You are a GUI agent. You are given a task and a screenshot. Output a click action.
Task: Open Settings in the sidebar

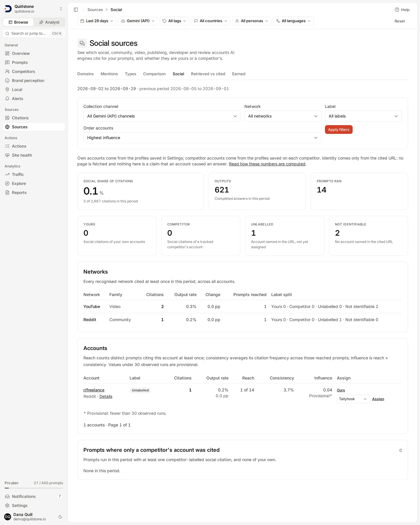click(34, 505)
